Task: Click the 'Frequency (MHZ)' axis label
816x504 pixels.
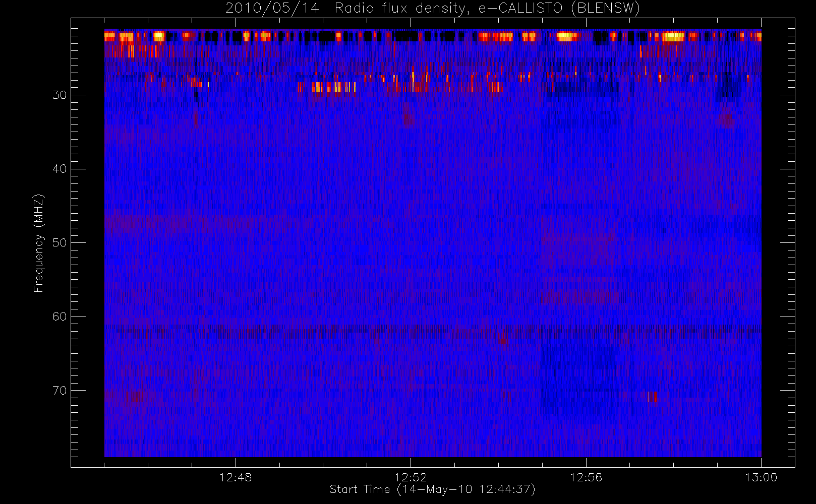Action: (38, 243)
